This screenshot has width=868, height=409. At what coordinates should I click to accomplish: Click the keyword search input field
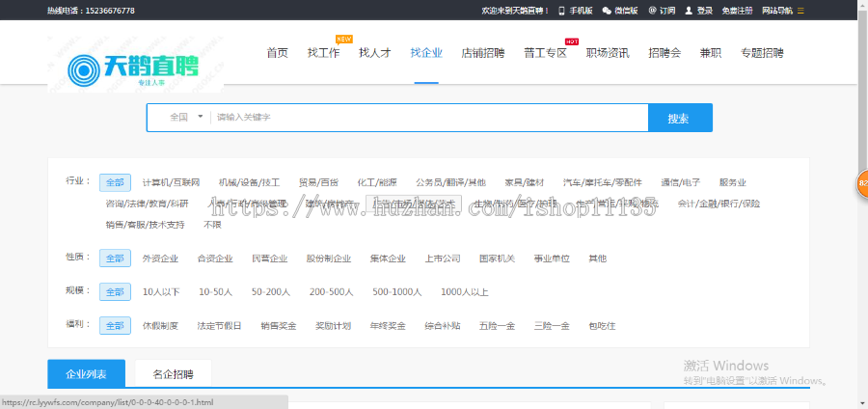(429, 117)
